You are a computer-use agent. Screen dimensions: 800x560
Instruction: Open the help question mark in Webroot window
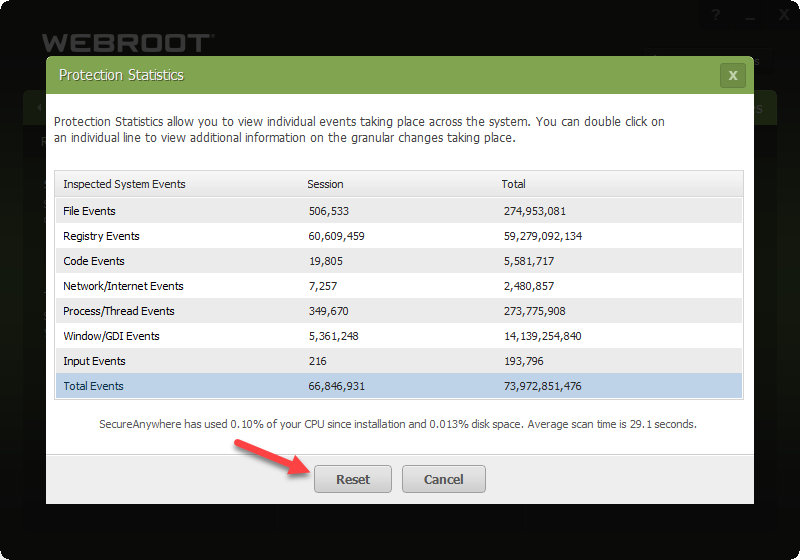click(x=716, y=15)
